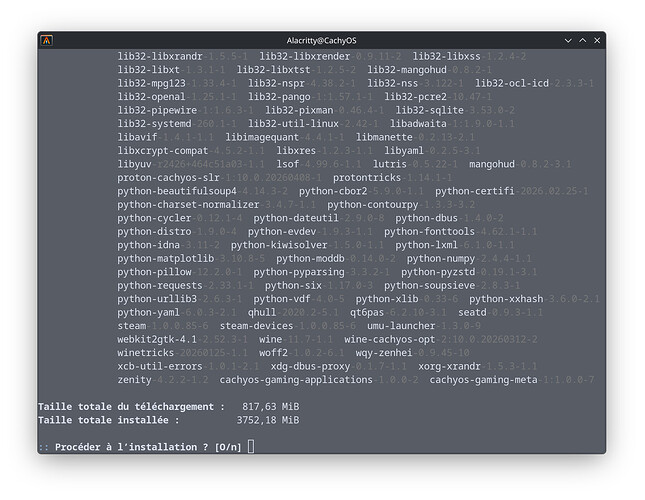Viewport: 645px width, 500px height.
Task: Click the 'Procéder à l'installation ?' prompt text
Action: pos(132,446)
